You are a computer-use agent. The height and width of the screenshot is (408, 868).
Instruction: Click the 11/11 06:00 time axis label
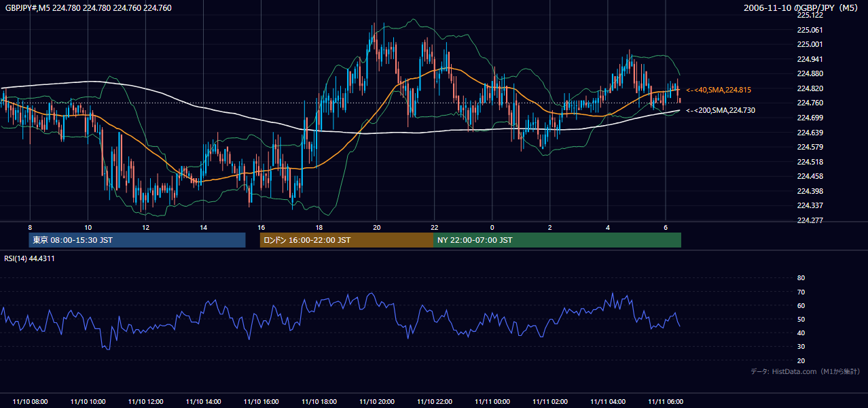click(666, 402)
